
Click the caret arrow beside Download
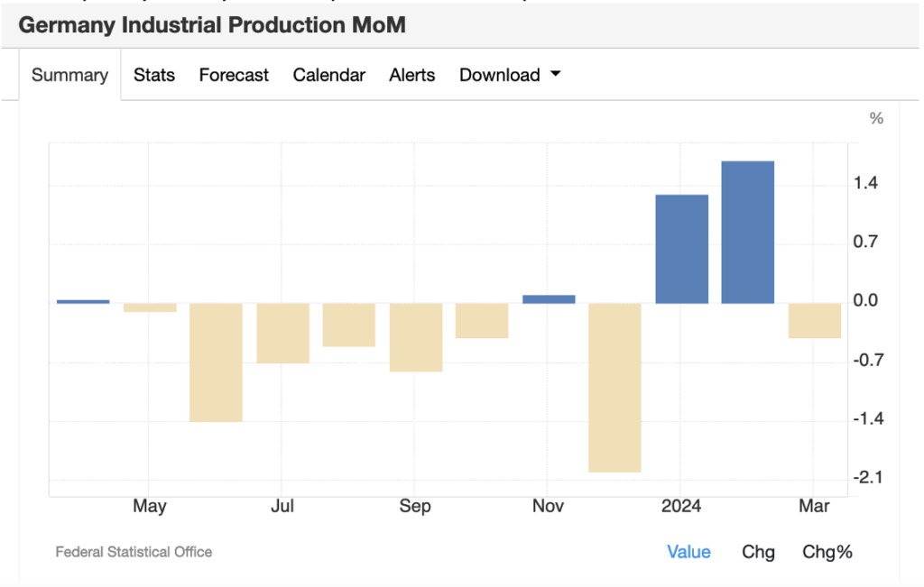click(x=555, y=75)
